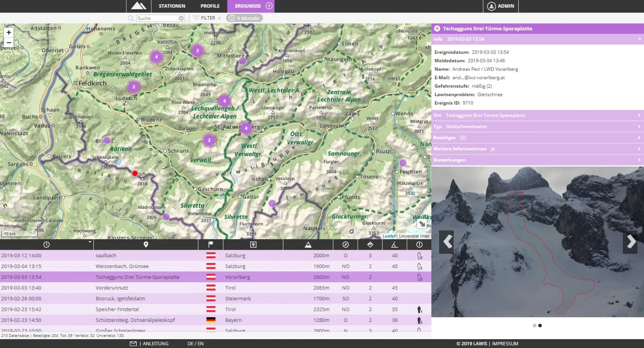Click the mountain logo home icon
The image size is (644, 348).
[x=139, y=6]
